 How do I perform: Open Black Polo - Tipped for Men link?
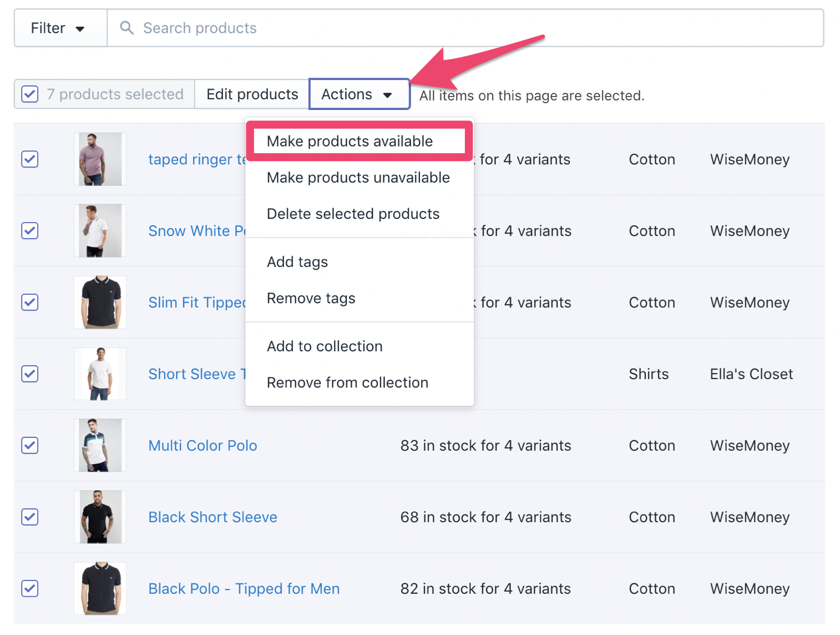[x=244, y=588]
